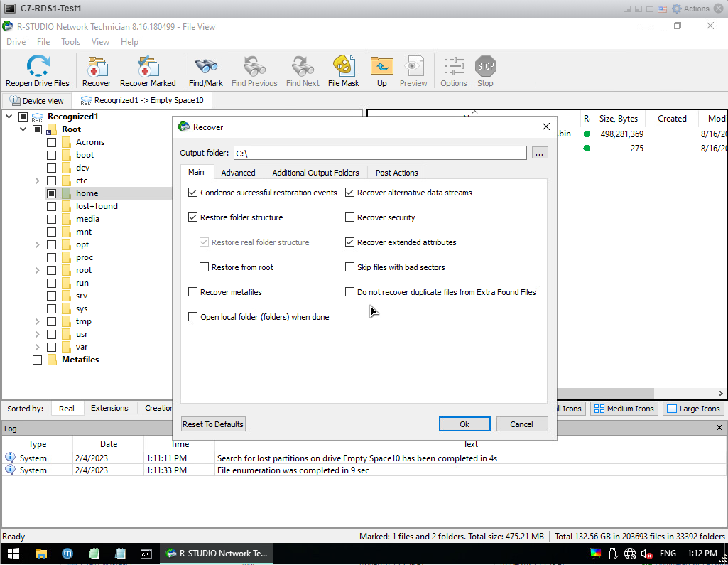Switch to Large Icons view
Viewport: 728px width, 565px height.
[x=693, y=409]
